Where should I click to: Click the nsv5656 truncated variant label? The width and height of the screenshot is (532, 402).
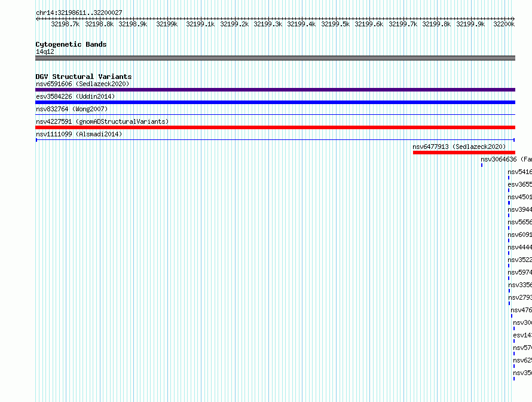pyautogui.click(x=520, y=222)
